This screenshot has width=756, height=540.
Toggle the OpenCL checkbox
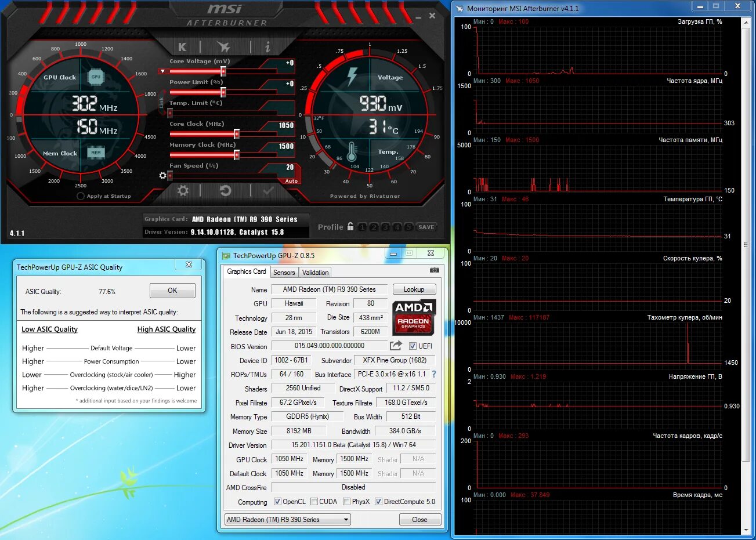(x=277, y=502)
